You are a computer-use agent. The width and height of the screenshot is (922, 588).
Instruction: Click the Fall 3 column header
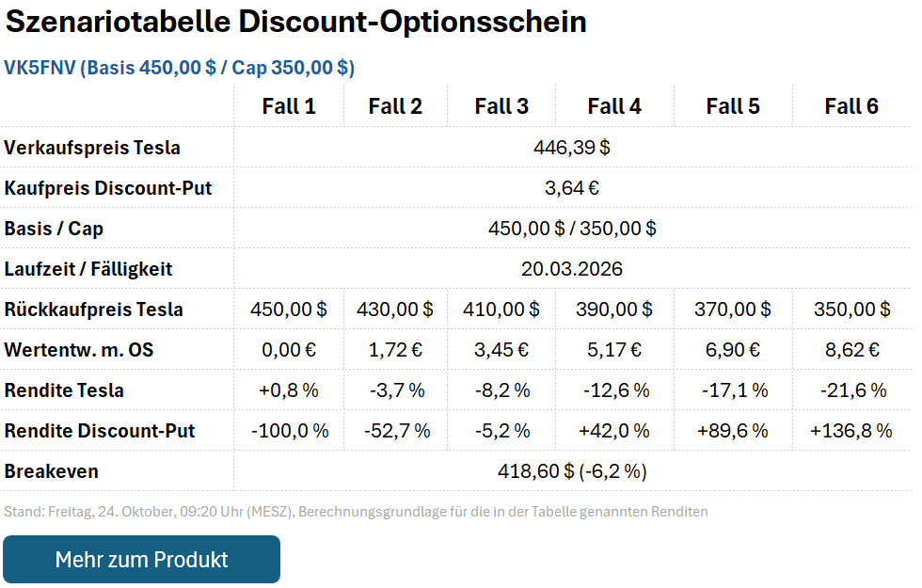[501, 106]
